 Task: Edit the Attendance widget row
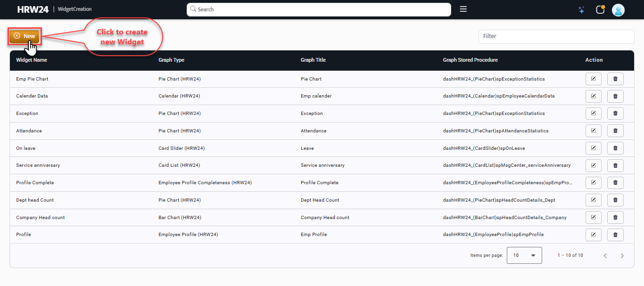[593, 131]
